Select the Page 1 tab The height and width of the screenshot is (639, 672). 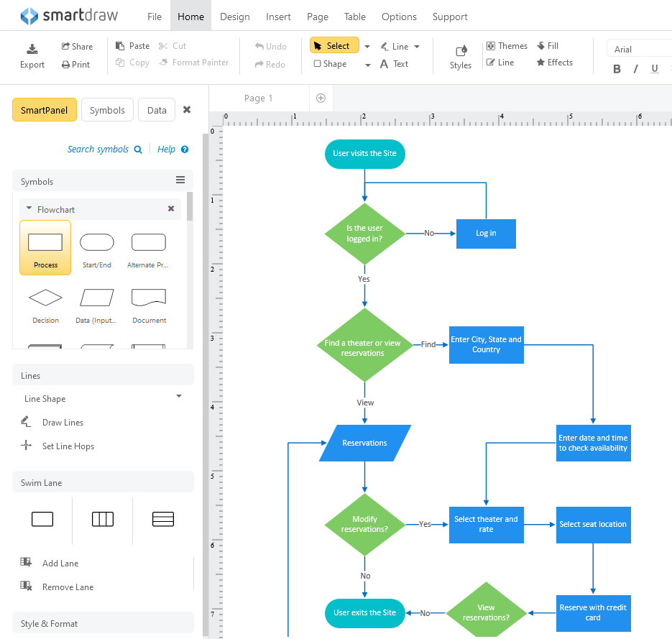(x=259, y=98)
